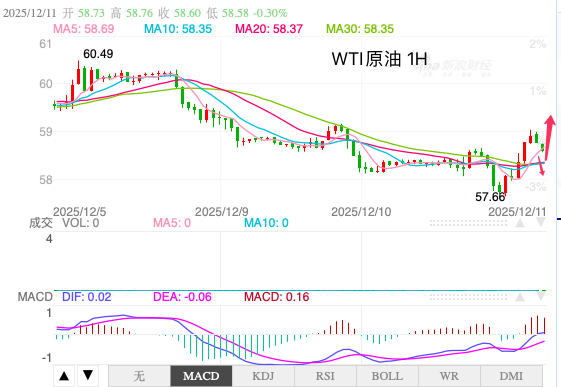Click the 高 58.76 high value
561x387 pixels.
point(131,13)
